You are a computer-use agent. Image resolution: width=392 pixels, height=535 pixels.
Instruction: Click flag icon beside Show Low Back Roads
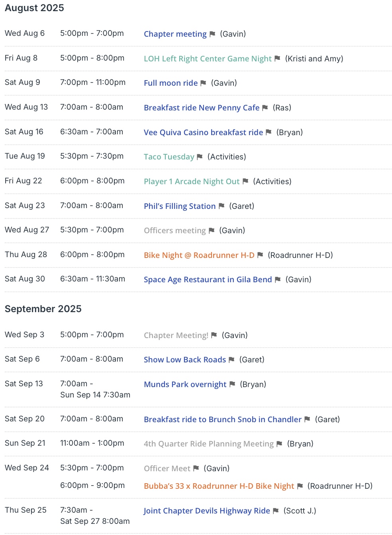[231, 360]
